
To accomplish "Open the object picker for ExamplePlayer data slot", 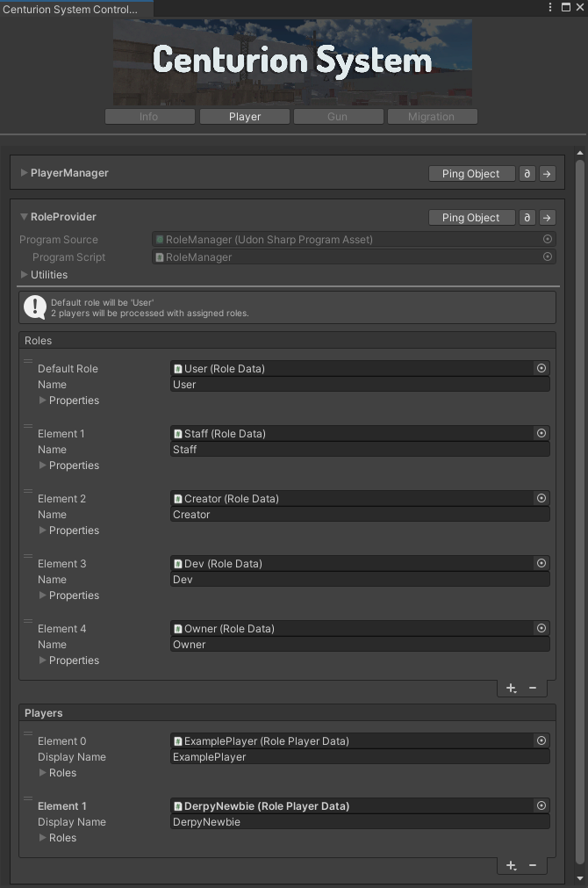I will [541, 740].
